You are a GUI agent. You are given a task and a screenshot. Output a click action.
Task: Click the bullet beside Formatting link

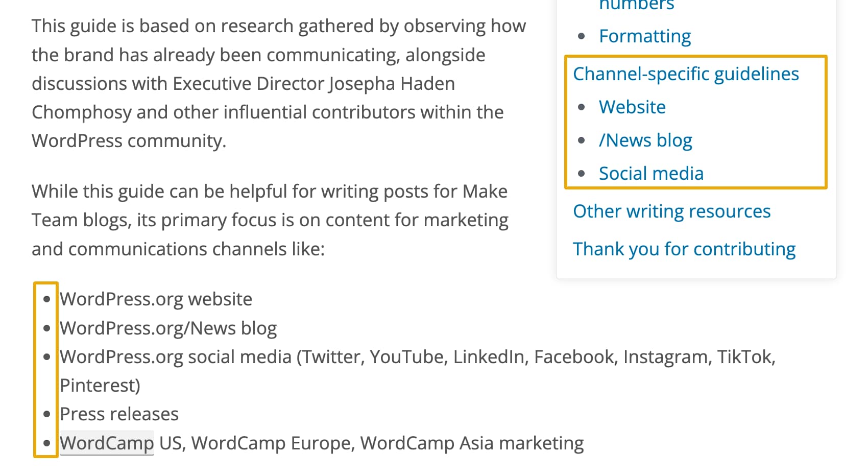pos(581,36)
